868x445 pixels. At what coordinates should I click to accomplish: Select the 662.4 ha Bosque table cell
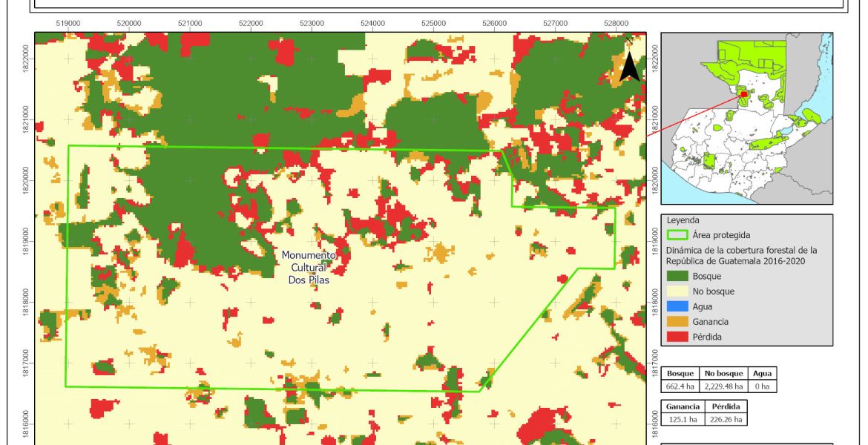(680, 386)
